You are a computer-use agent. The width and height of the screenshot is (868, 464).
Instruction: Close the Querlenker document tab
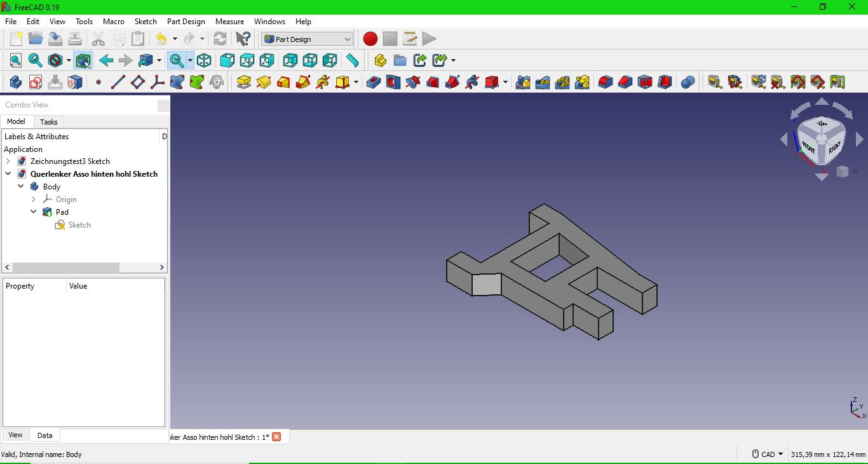pyautogui.click(x=276, y=437)
